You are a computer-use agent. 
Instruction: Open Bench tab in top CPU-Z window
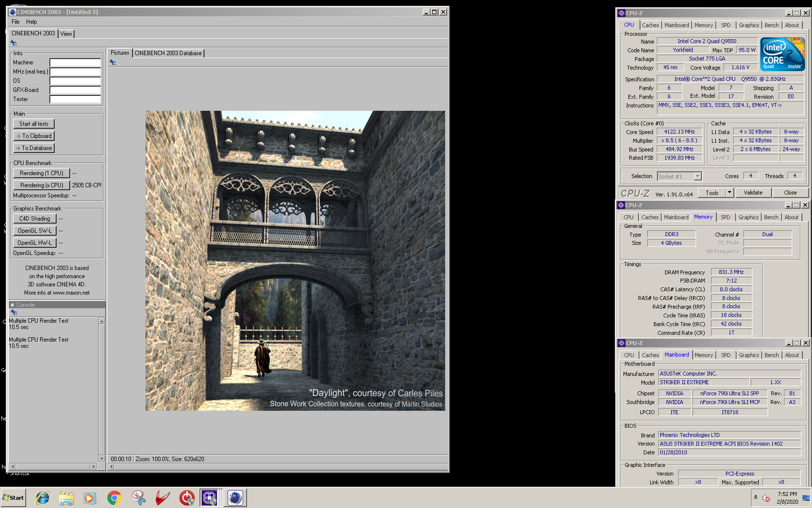(772, 25)
